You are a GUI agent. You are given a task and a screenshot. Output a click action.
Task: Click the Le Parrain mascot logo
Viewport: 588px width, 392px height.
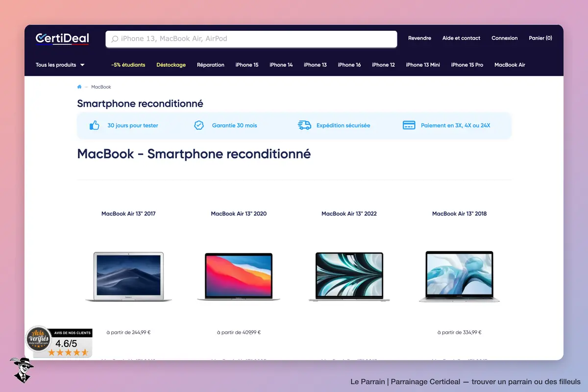point(21,370)
